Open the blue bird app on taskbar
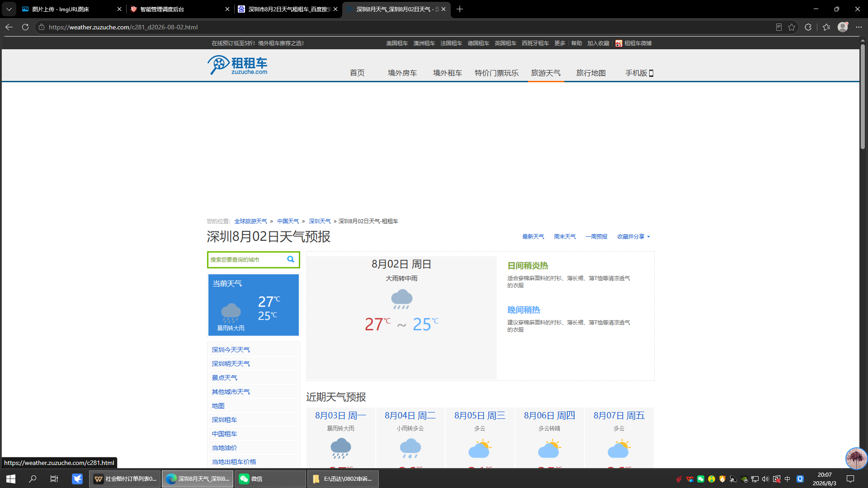Image resolution: width=868 pixels, height=488 pixels. [77, 479]
